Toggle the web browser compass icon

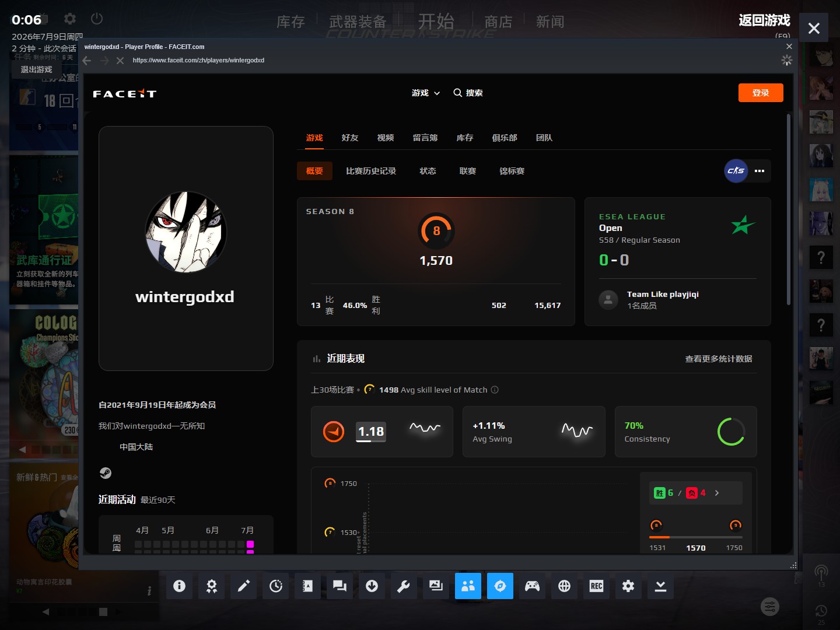500,586
